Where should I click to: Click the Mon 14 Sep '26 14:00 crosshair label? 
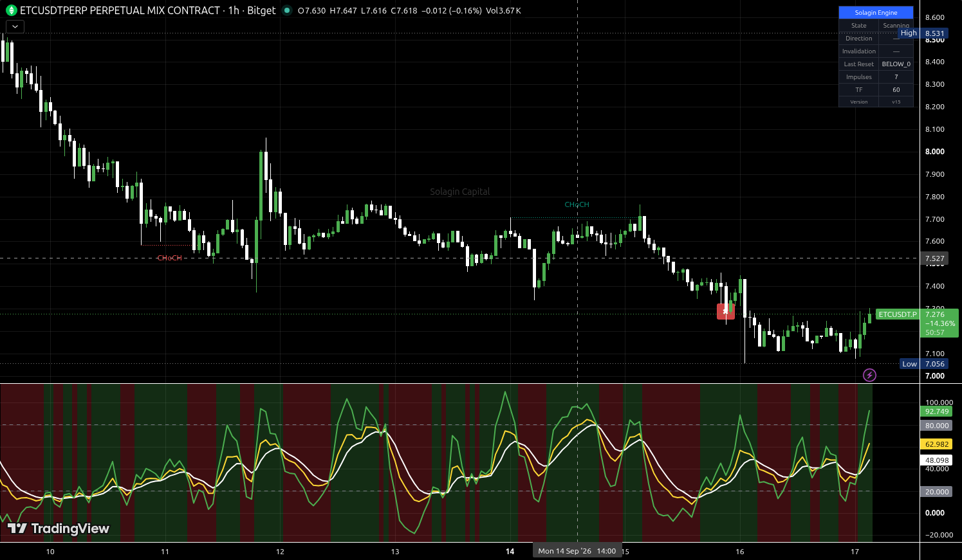(x=577, y=551)
